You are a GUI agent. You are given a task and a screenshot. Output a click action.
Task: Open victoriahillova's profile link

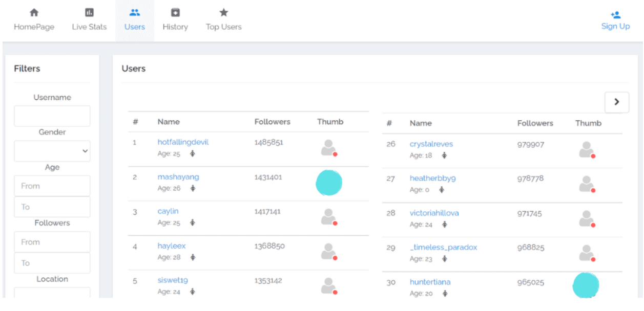434,213
